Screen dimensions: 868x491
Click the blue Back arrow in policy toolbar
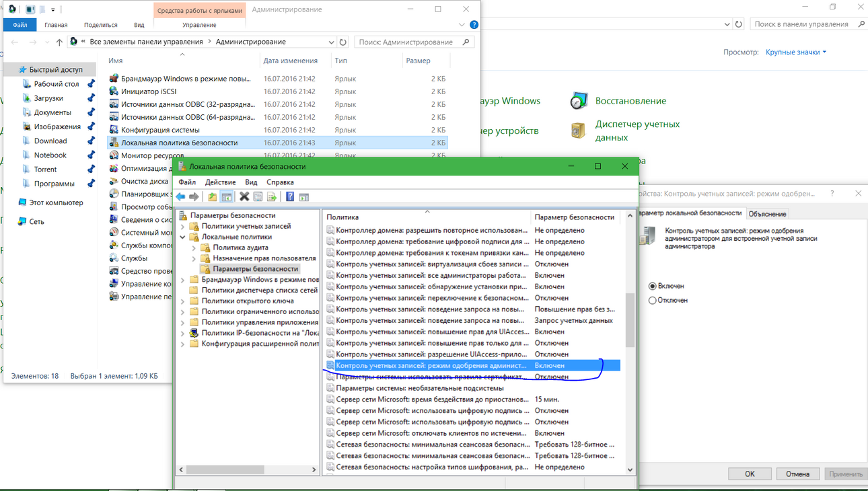point(180,197)
